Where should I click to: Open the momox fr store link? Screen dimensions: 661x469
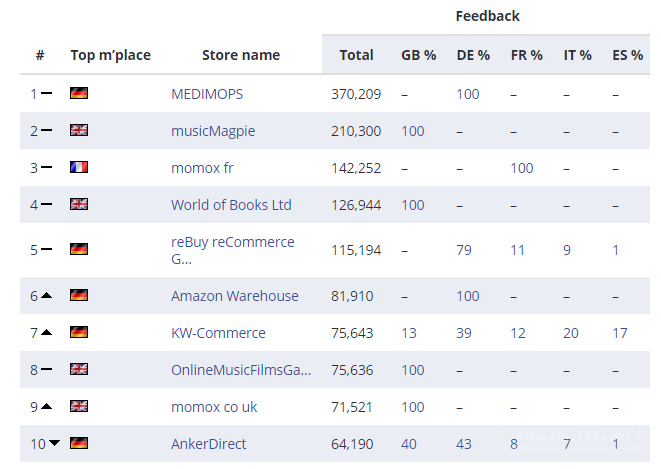[x=202, y=168]
